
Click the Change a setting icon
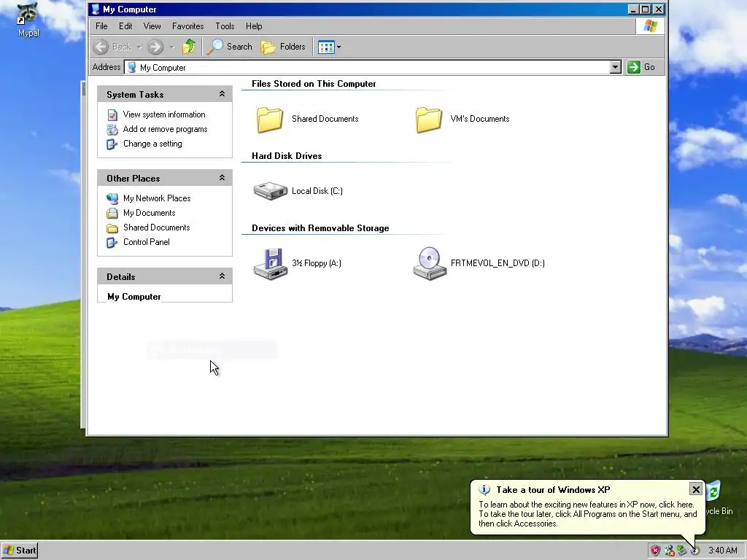click(112, 144)
